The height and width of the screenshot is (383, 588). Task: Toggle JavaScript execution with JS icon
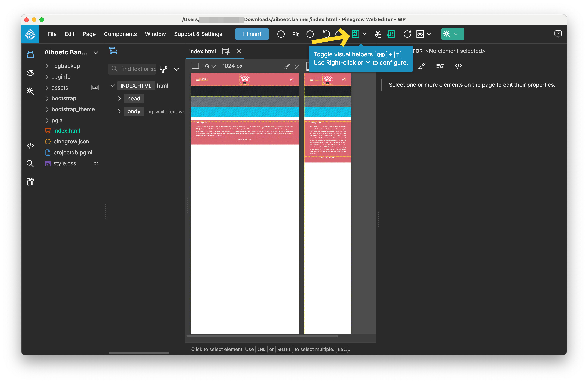391,34
